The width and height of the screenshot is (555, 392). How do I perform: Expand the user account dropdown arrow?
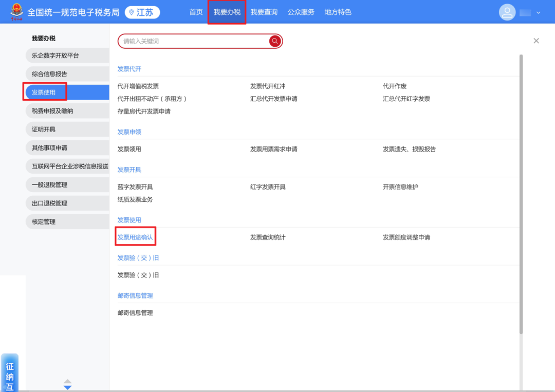pyautogui.click(x=539, y=13)
